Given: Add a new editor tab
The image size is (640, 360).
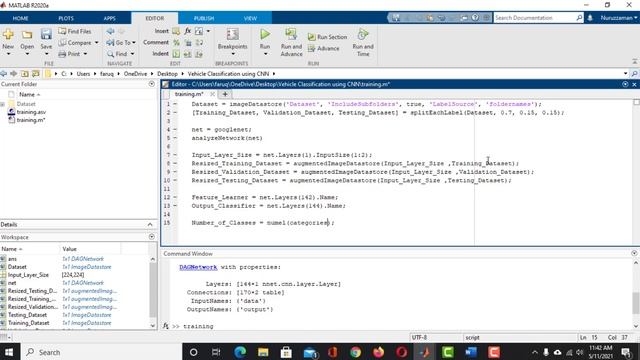Looking at the screenshot, I should point(224,94).
